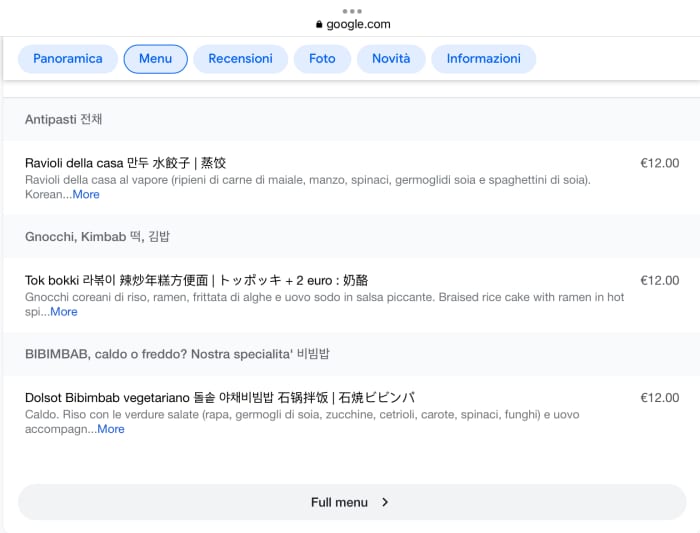Open the Panoramica tab
This screenshot has width=700, height=533.
click(x=68, y=59)
